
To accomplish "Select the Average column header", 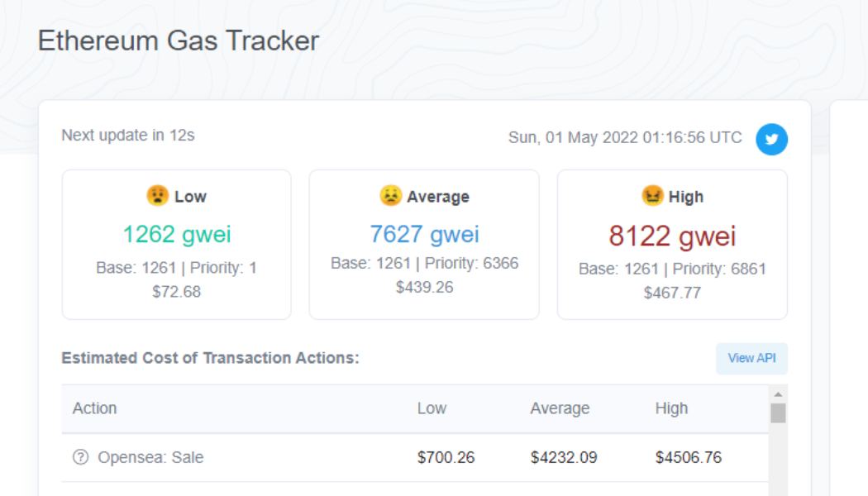I will (x=560, y=408).
